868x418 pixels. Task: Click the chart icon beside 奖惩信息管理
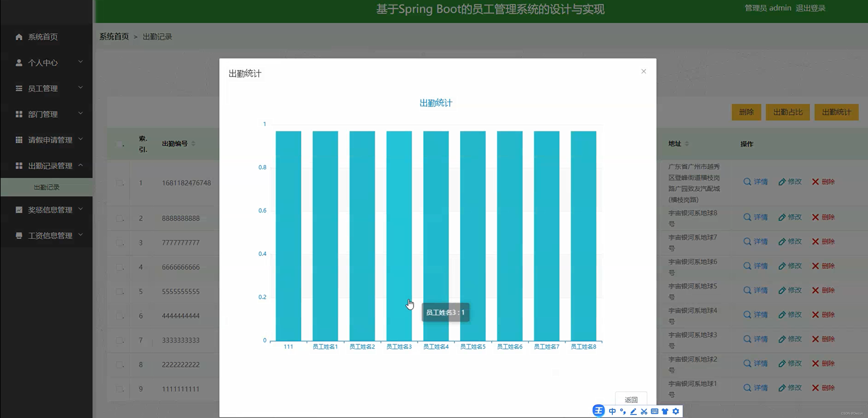click(19, 210)
